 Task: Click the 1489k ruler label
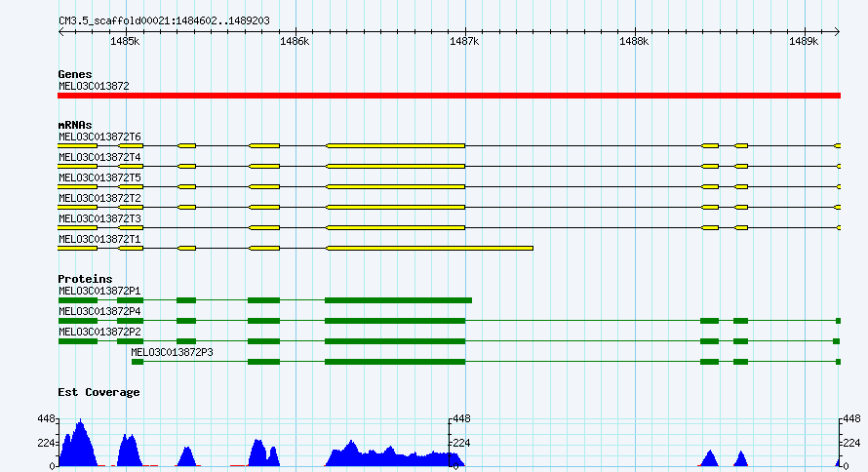coord(804,41)
